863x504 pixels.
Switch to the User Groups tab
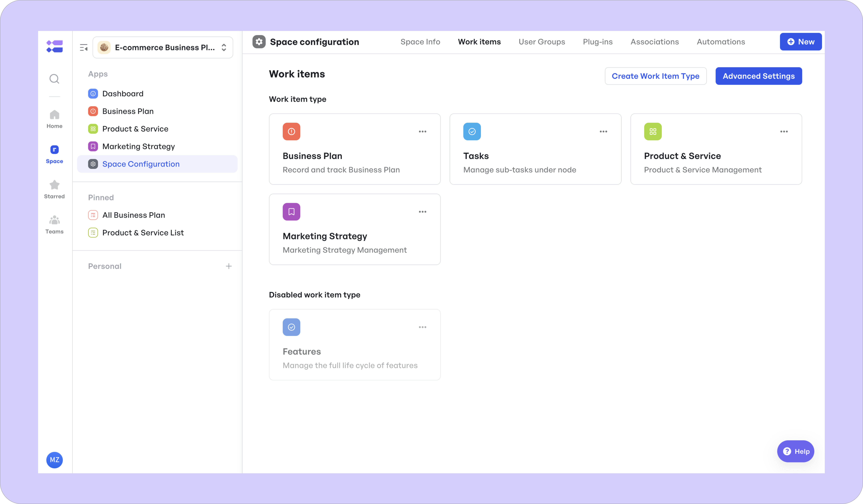(542, 42)
